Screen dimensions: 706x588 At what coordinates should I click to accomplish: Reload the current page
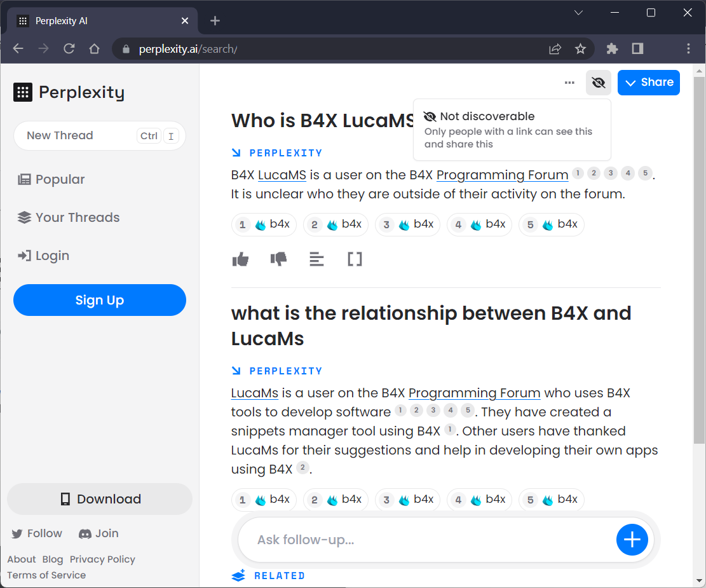[x=69, y=49]
